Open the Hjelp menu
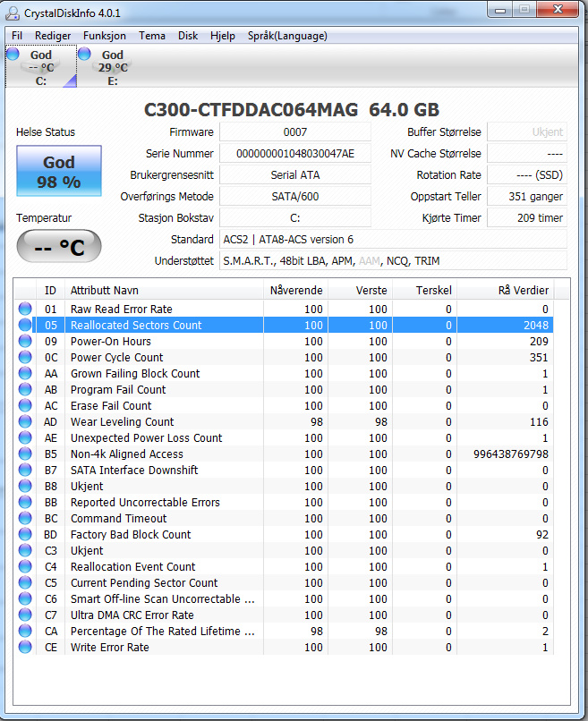 (223, 36)
